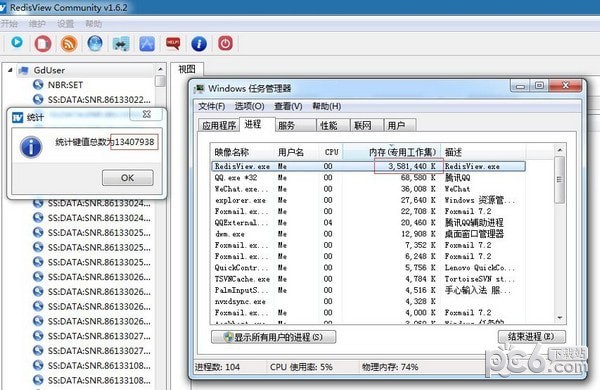Viewport: 600px width, 390px height.
Task: Click the blue globe toolbar icon
Action: tap(95, 43)
